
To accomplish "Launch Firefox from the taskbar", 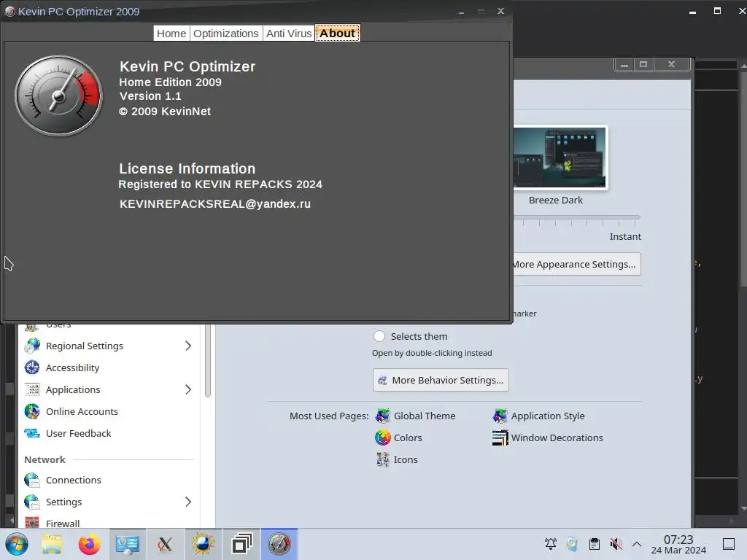I will (90, 544).
